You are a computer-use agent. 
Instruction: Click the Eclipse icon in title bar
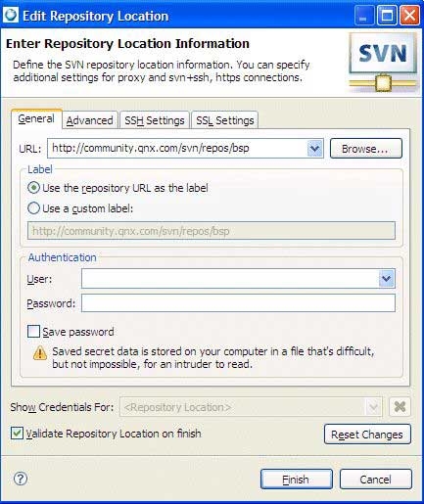11,15
